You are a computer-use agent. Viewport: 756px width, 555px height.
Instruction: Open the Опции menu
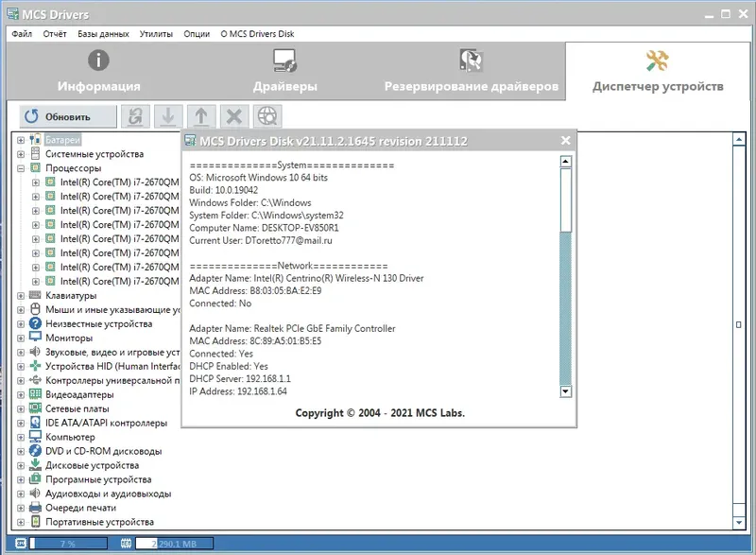(x=197, y=34)
